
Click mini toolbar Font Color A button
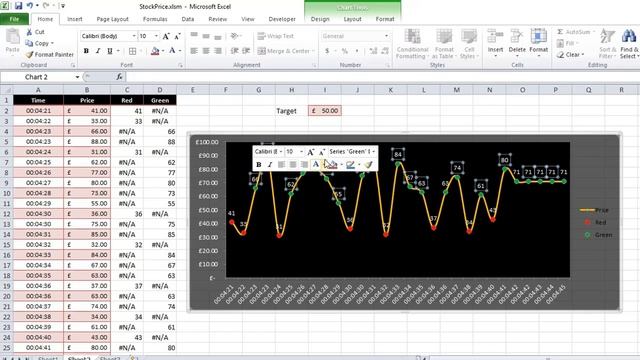(x=316, y=164)
